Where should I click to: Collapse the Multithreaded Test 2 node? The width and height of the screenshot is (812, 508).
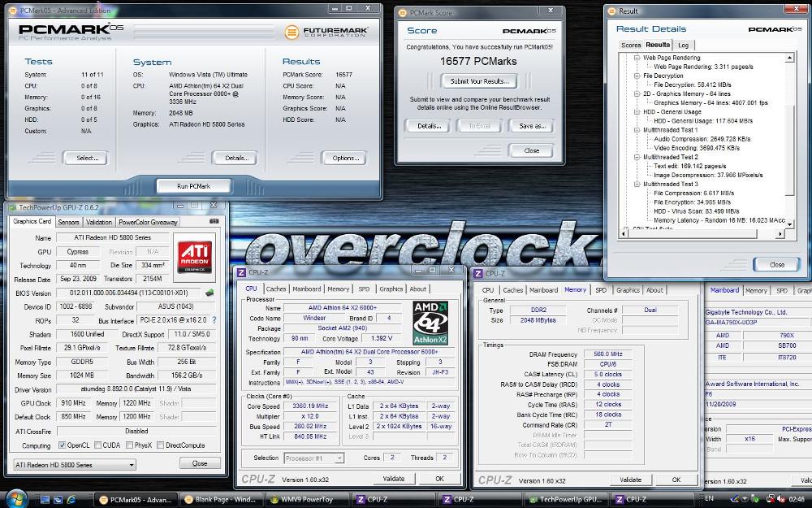(637, 157)
